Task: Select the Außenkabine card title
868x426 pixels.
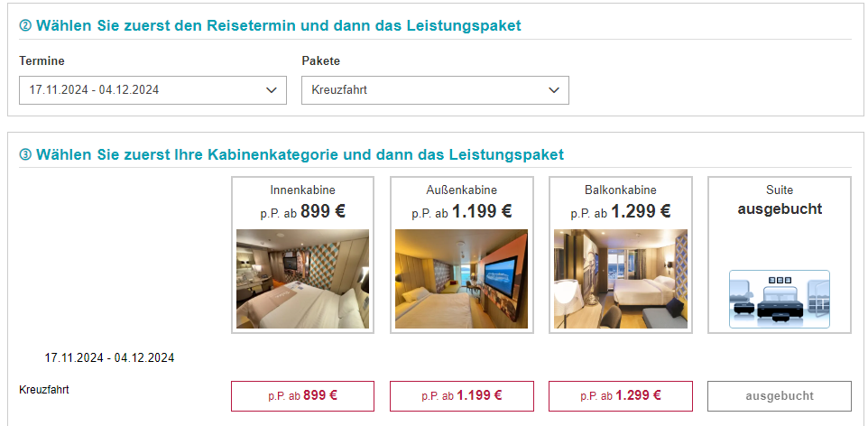Action: [x=462, y=190]
